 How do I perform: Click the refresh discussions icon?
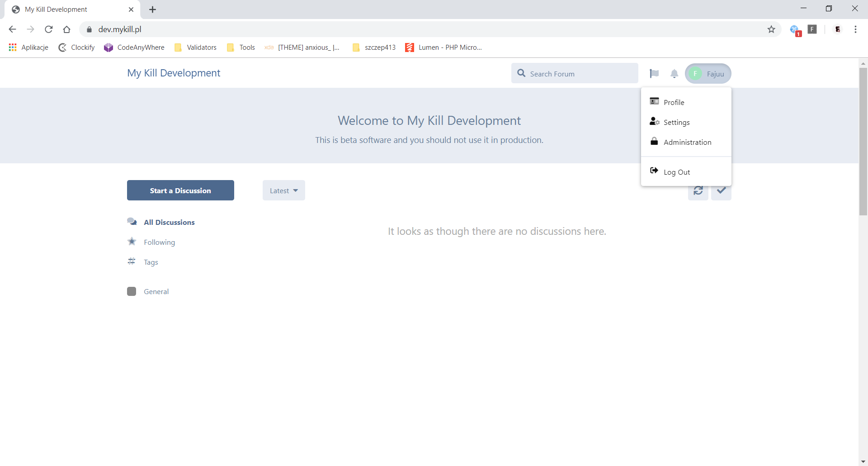click(x=698, y=190)
